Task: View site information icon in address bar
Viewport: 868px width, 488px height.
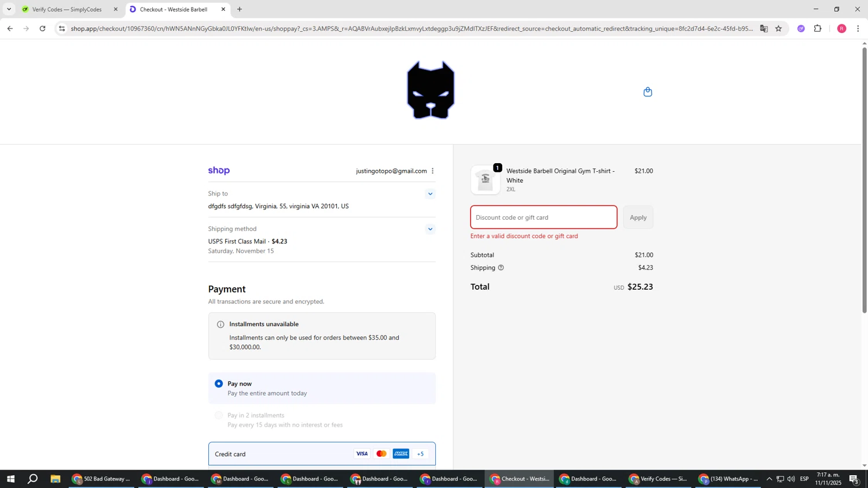Action: pos(62,28)
